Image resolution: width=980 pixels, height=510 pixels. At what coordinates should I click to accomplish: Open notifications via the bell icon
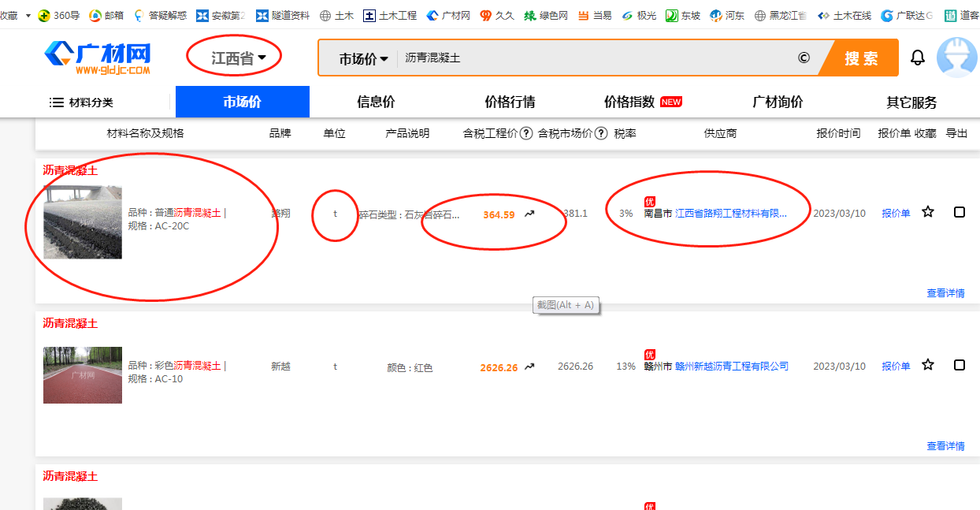(917, 58)
